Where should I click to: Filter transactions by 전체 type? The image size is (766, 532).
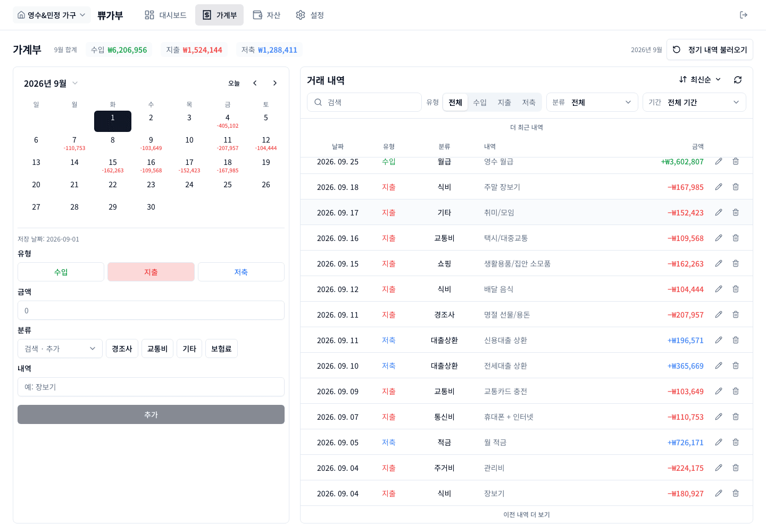click(455, 102)
